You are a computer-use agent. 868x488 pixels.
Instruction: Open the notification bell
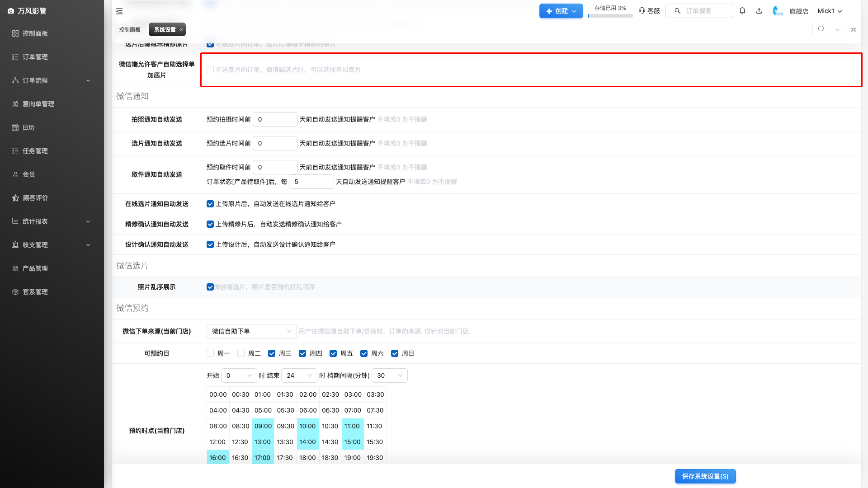click(x=742, y=11)
